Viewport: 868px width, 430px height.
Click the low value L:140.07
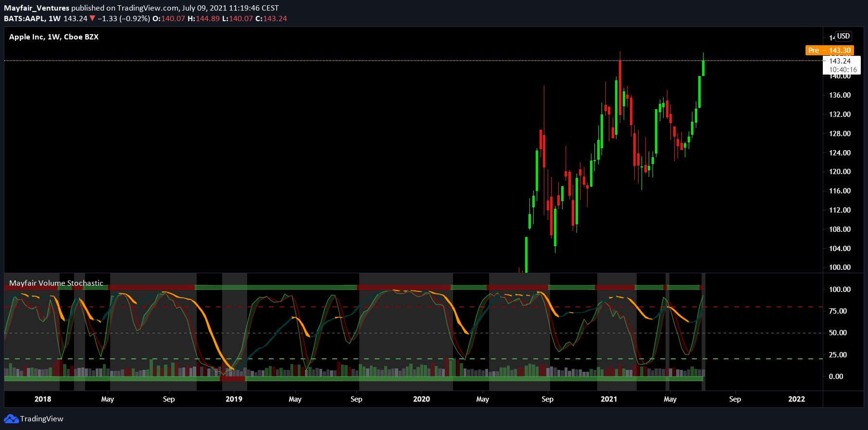pos(238,19)
